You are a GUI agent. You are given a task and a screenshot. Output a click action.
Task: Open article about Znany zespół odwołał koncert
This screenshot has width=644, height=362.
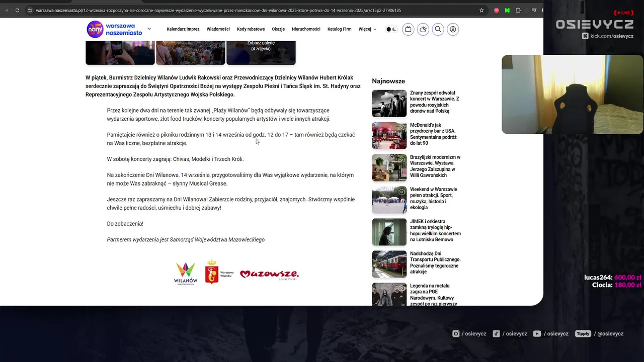435,102
